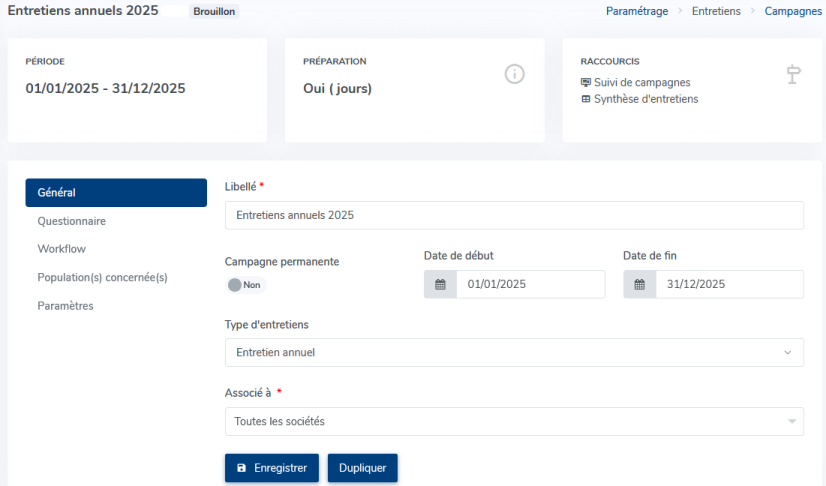826x486 pixels.
Task: Click the table icon beside Synthèse d'entretiens
Action: pos(586,99)
